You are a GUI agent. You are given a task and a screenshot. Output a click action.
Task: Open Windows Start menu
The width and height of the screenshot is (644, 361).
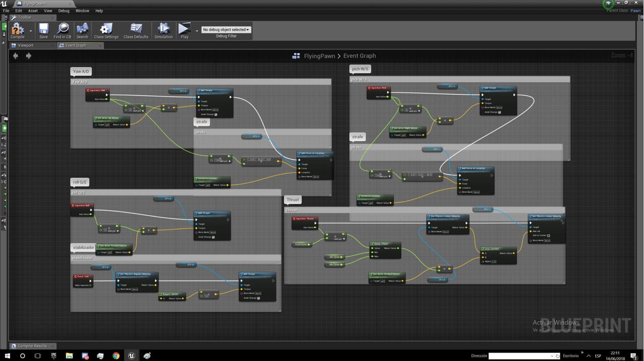[8, 355]
